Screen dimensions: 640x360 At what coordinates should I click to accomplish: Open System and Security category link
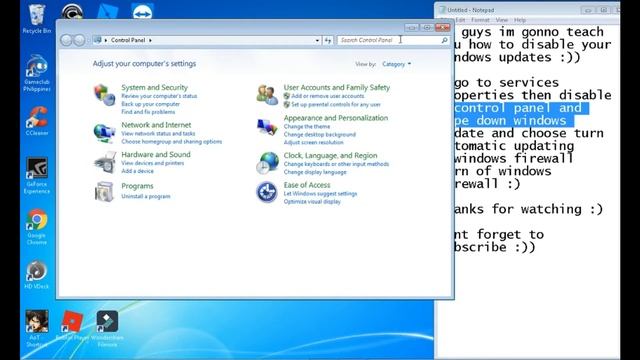coord(154,87)
